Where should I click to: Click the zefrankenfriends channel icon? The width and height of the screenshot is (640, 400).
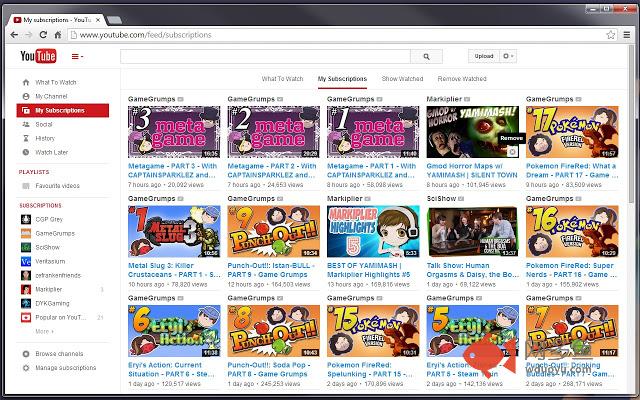pyautogui.click(x=26, y=275)
